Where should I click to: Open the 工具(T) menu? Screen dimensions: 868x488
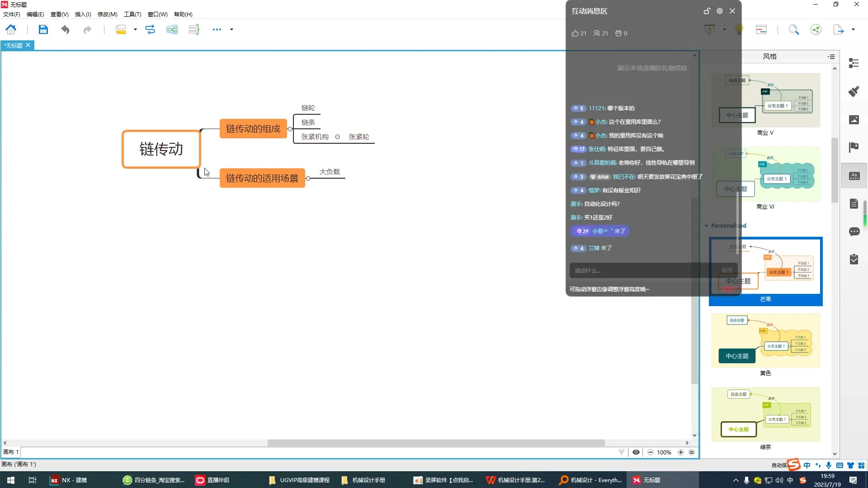click(132, 14)
